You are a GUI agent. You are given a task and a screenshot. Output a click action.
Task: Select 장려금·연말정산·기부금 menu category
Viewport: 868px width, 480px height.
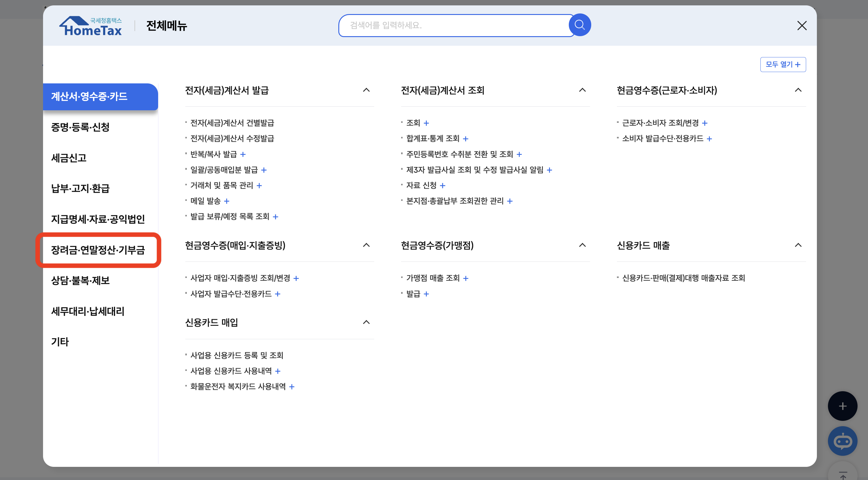[x=98, y=250]
